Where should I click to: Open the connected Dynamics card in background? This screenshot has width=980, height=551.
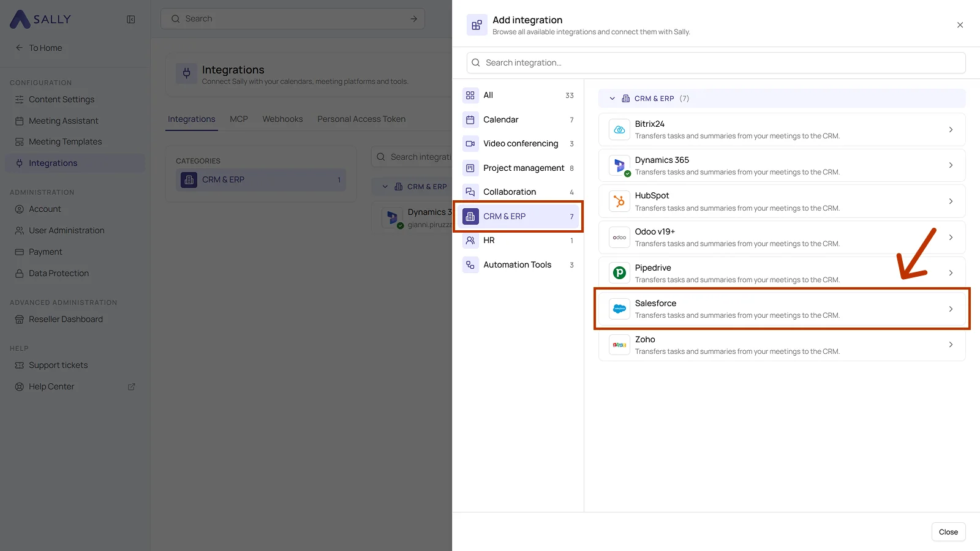412,218
